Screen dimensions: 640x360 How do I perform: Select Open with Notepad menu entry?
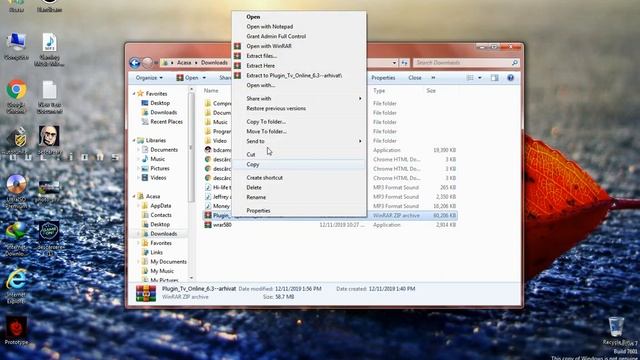pyautogui.click(x=299, y=27)
